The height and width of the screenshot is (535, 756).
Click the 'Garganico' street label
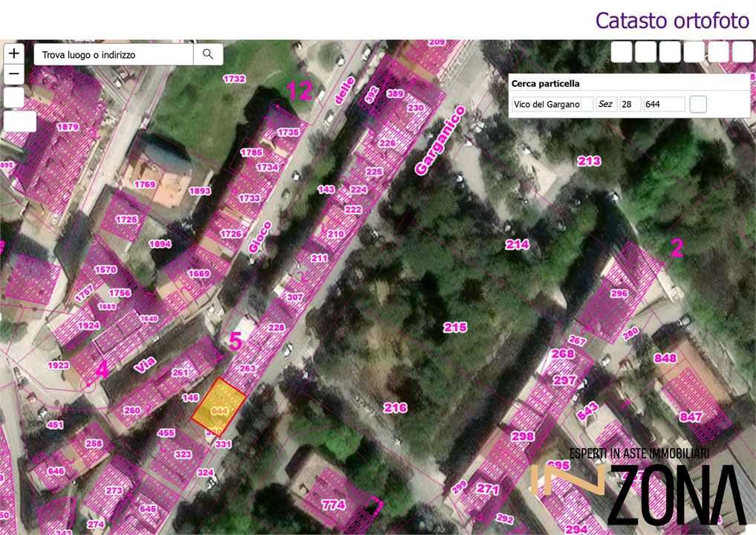[440, 140]
